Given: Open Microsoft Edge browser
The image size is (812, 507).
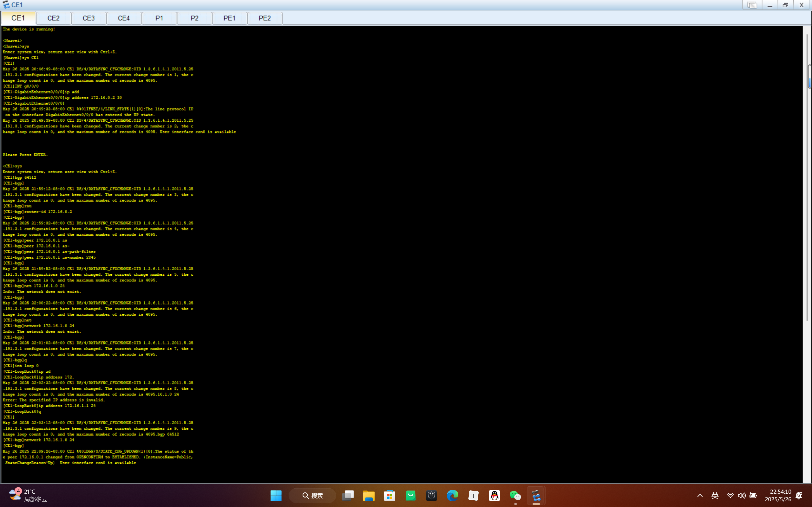Looking at the screenshot, I should pyautogui.click(x=452, y=496).
